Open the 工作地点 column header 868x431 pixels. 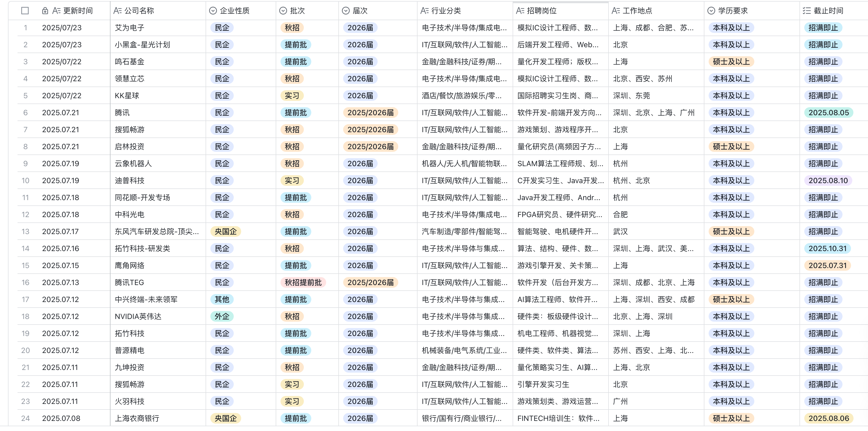[637, 11]
